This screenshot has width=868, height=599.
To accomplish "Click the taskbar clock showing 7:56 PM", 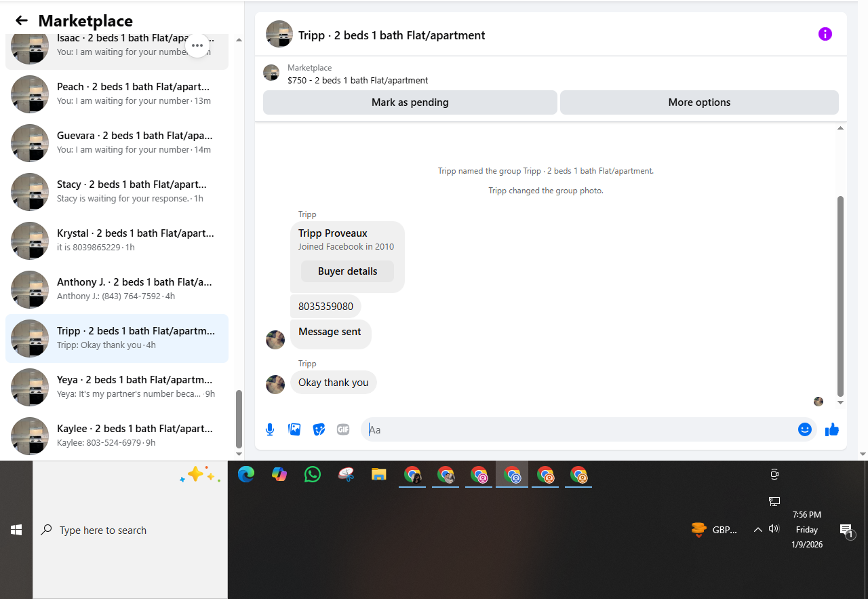I will 807,529.
